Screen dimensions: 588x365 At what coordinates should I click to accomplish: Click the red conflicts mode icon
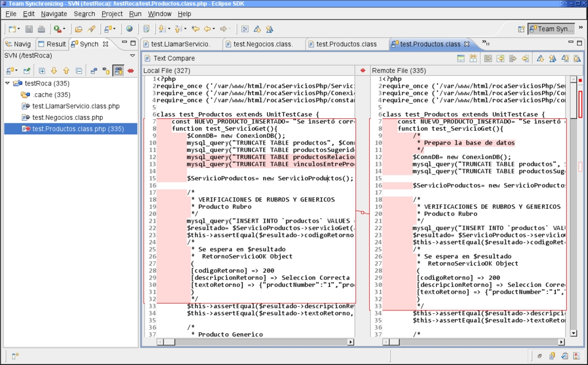pos(131,71)
